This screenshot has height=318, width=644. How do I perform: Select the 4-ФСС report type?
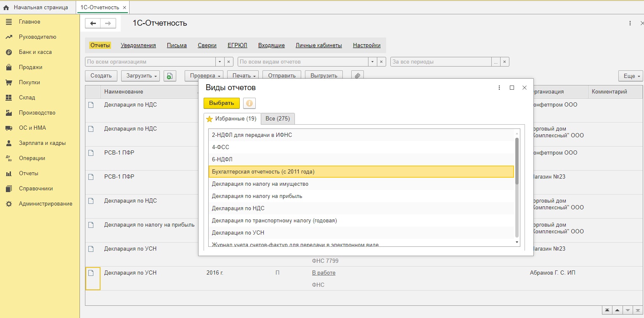coord(361,147)
